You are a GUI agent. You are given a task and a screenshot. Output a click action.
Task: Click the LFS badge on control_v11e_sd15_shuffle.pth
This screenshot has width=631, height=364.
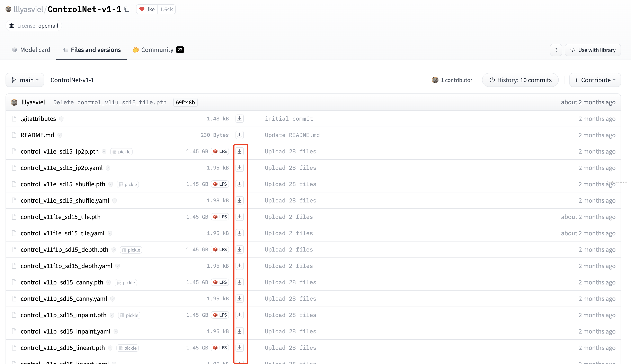[x=220, y=184]
